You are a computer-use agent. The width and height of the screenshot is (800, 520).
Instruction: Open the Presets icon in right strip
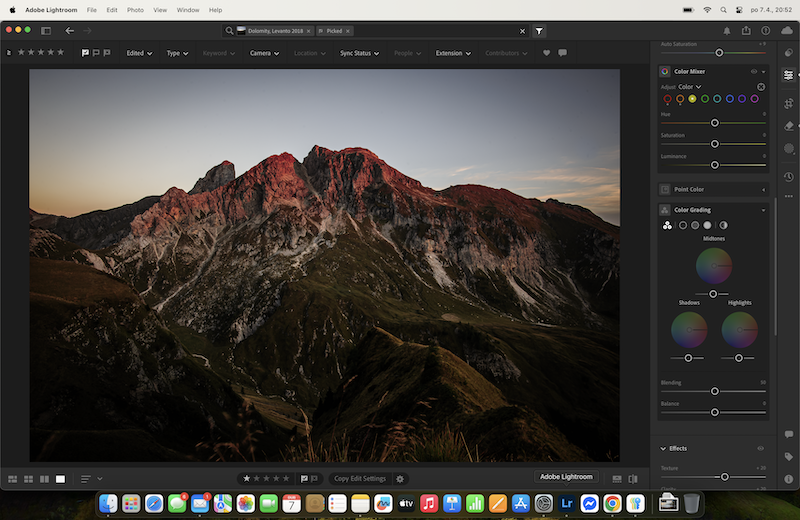pyautogui.click(x=789, y=53)
